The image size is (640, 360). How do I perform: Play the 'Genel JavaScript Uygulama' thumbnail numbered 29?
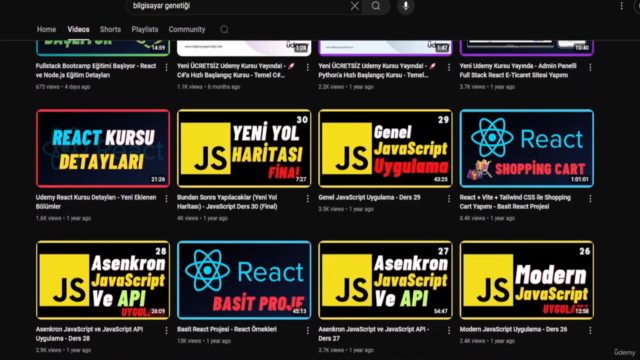385,148
